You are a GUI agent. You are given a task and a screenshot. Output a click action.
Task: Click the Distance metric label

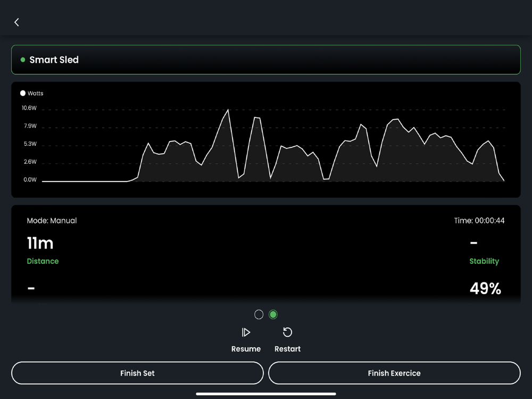43,261
